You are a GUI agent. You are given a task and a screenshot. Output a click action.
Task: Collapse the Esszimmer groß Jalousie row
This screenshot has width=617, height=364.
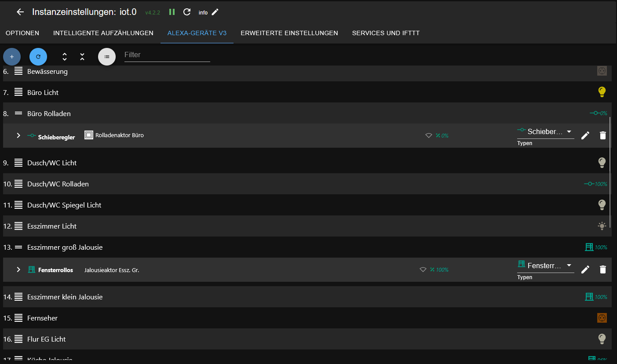coord(18,247)
